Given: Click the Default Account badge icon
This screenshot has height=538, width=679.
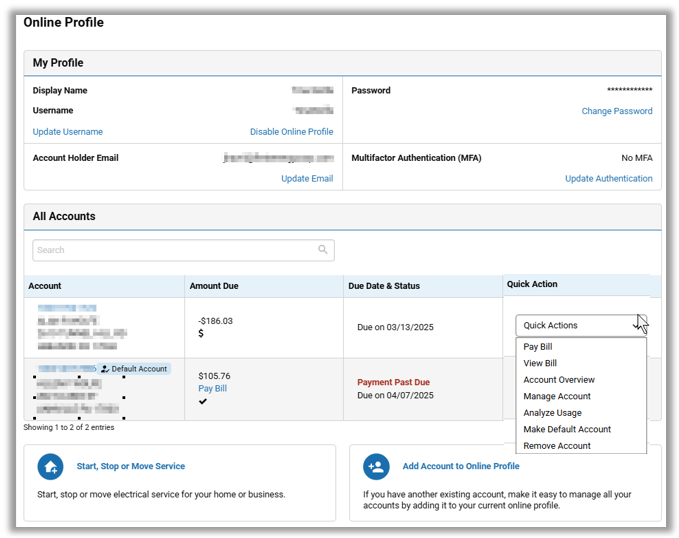Looking at the screenshot, I should tap(104, 369).
